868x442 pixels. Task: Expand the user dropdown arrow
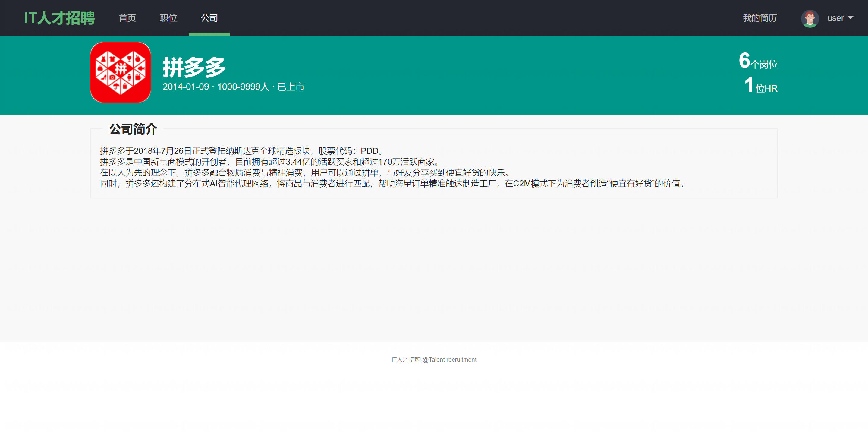850,17
